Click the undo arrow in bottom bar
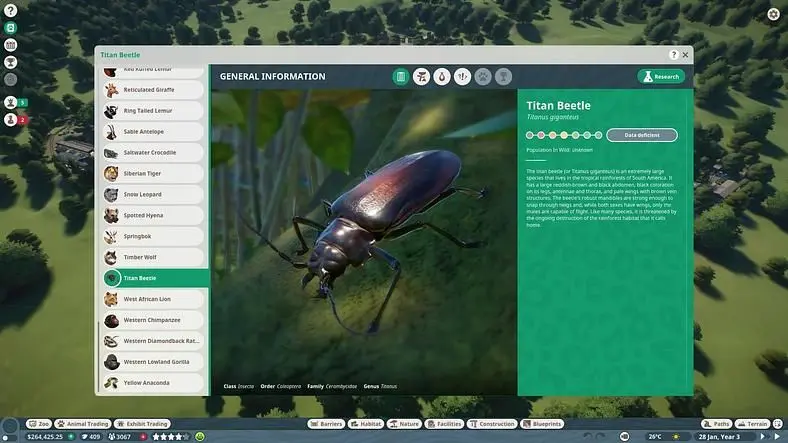 587,437
